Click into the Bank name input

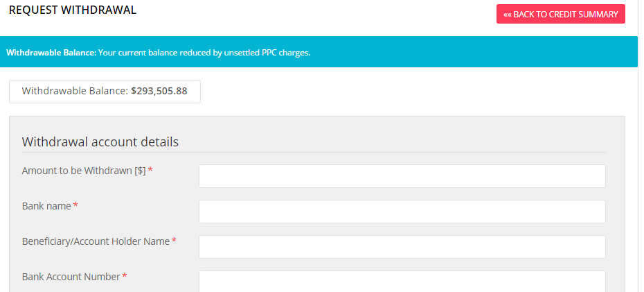pos(402,212)
